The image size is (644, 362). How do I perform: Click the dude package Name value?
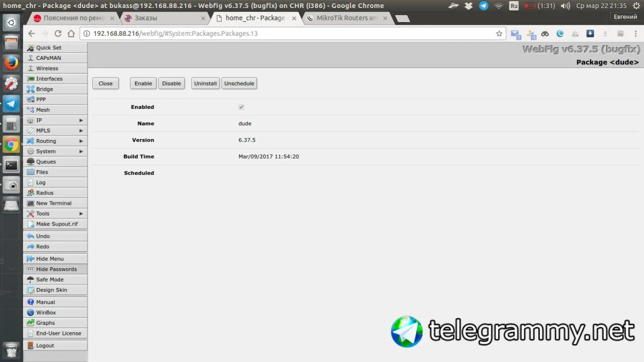coord(245,123)
